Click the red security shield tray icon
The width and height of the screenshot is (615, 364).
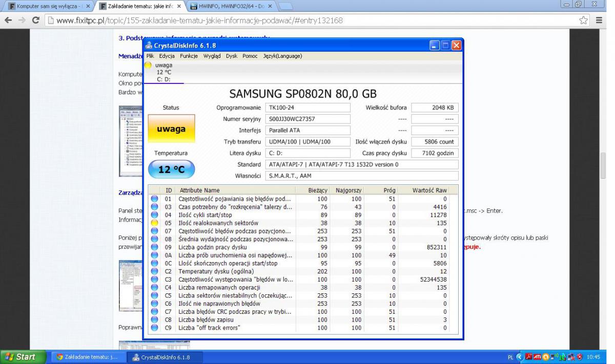pyautogui.click(x=580, y=357)
